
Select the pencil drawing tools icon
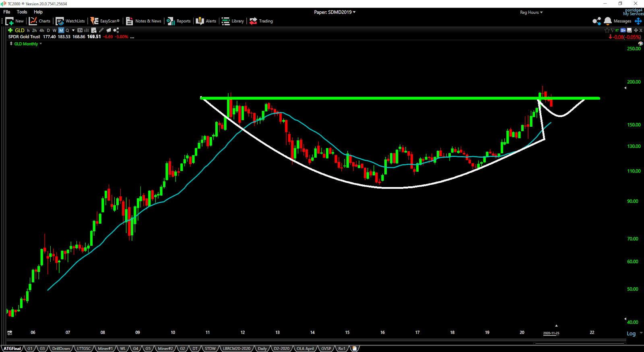[101, 30]
